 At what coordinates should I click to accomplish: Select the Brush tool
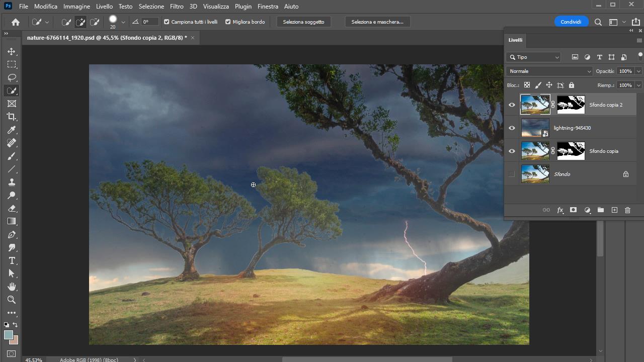[x=12, y=156]
